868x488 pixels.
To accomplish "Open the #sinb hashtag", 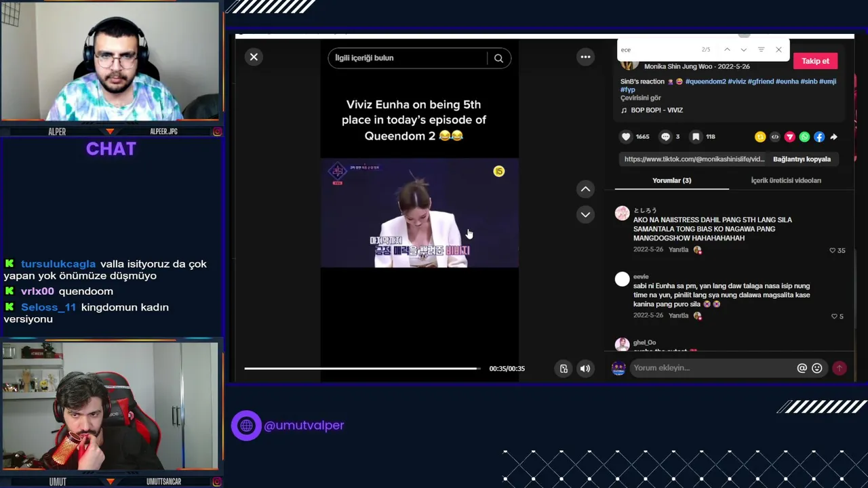I will [809, 81].
